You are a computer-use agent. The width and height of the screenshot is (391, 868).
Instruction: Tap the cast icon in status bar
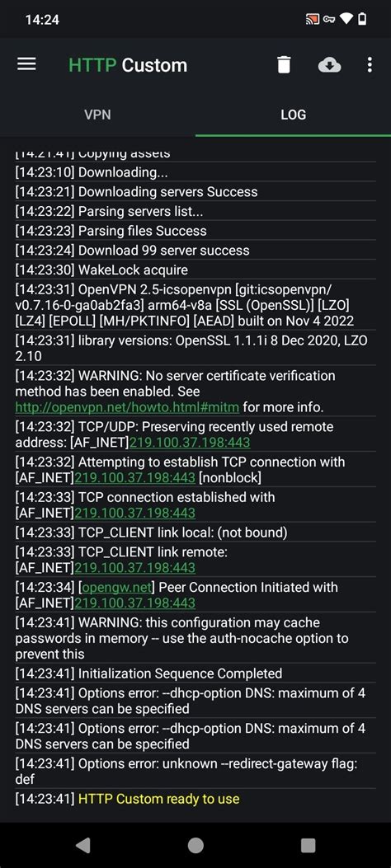coord(313,20)
